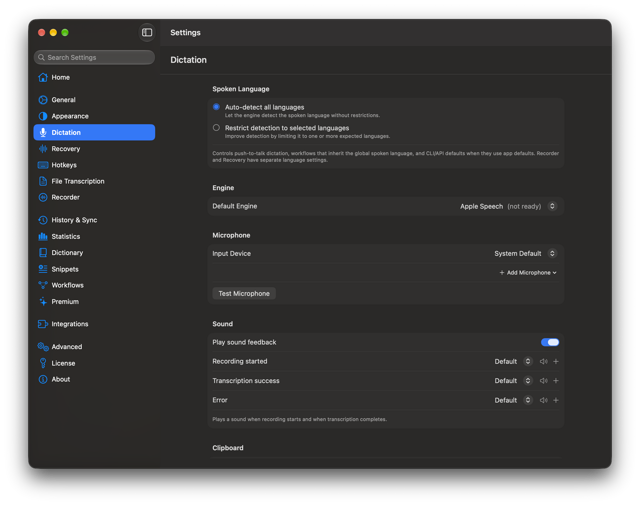Viewport: 640px width, 506px height.
Task: Open the Home settings page
Action: tap(94, 77)
